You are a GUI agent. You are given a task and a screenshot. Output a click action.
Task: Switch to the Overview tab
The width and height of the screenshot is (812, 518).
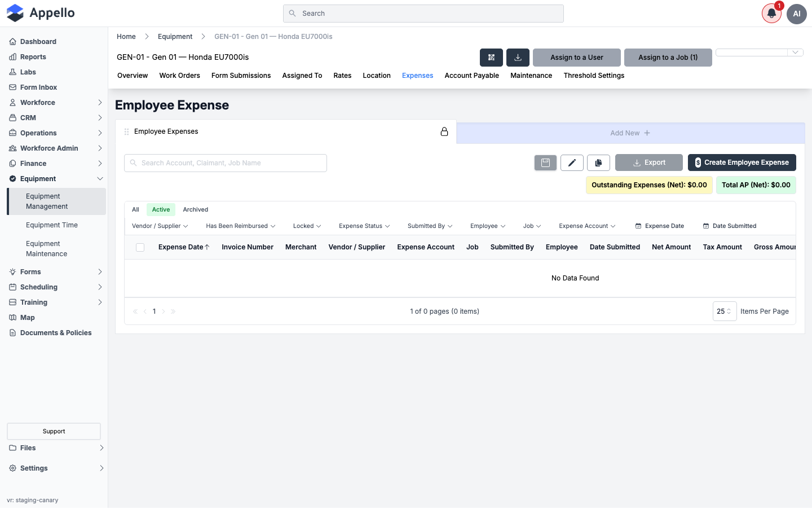pyautogui.click(x=133, y=76)
